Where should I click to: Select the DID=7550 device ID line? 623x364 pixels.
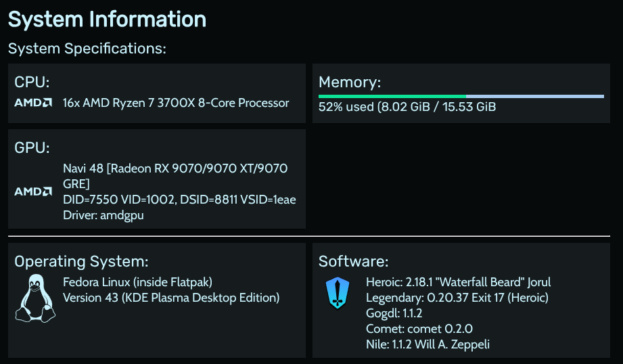179,200
